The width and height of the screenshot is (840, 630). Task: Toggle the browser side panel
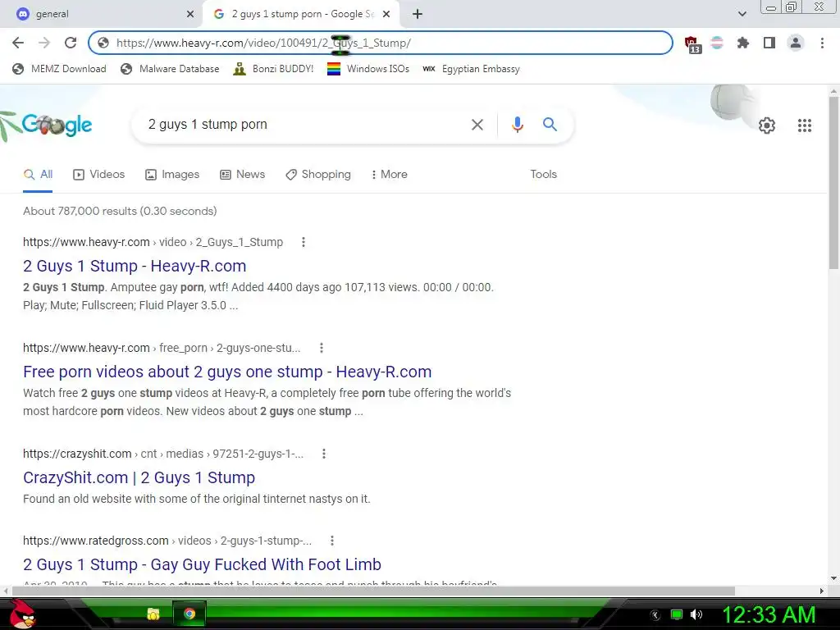(769, 43)
